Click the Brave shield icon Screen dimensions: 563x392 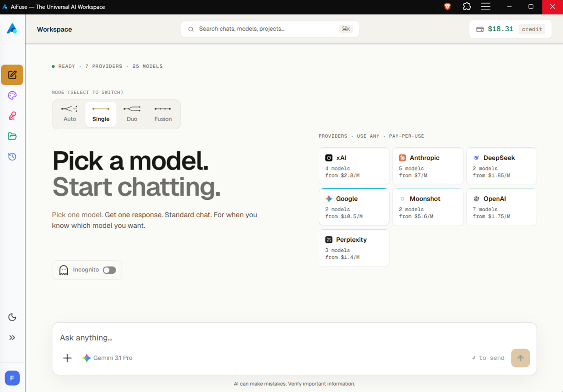pos(448,7)
